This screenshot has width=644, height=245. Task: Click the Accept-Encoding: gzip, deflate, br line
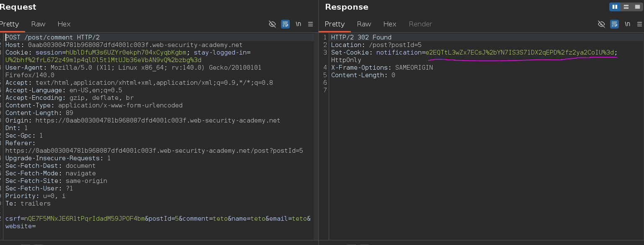coord(70,98)
